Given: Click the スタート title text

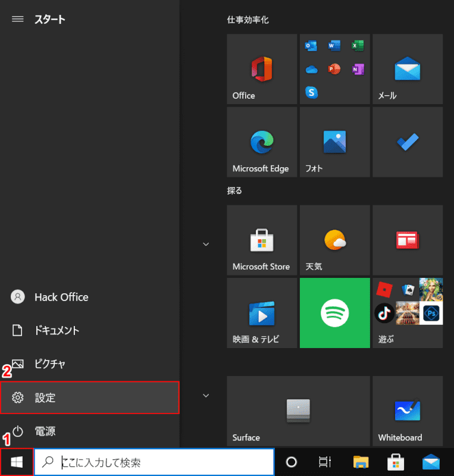Looking at the screenshot, I should click(50, 20).
